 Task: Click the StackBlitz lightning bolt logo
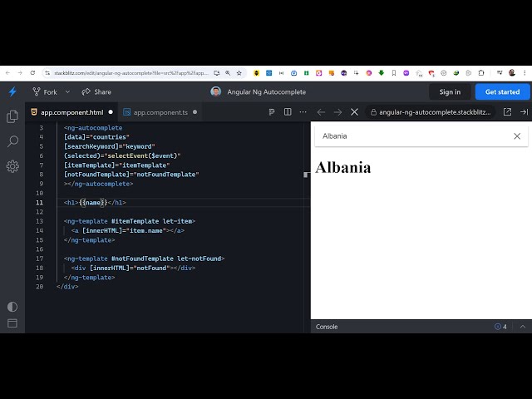12,91
